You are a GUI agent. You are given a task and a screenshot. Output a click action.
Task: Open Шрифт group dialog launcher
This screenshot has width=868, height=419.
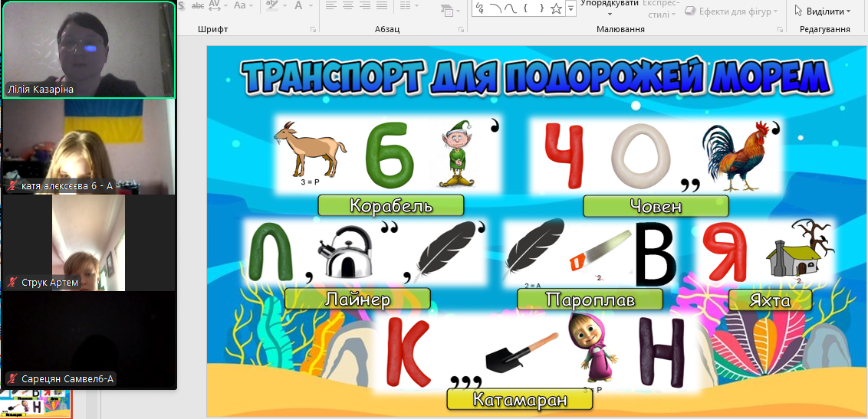click(x=313, y=29)
